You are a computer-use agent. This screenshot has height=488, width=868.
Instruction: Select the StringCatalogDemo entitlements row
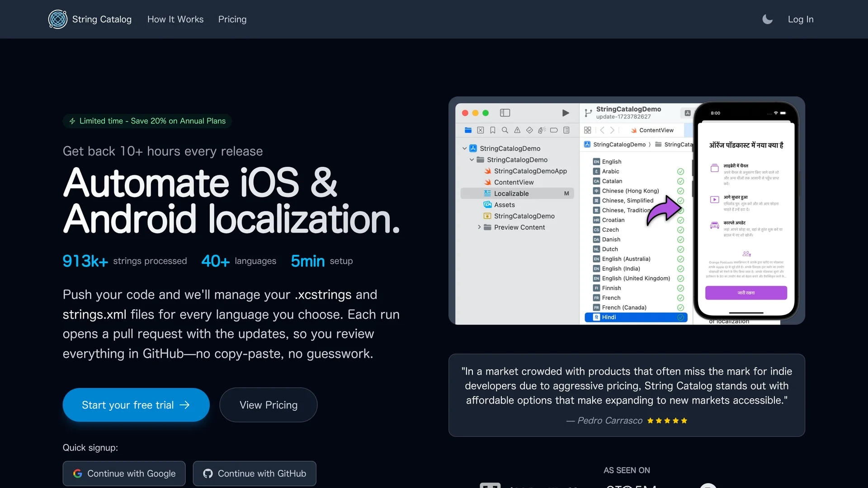tap(519, 216)
